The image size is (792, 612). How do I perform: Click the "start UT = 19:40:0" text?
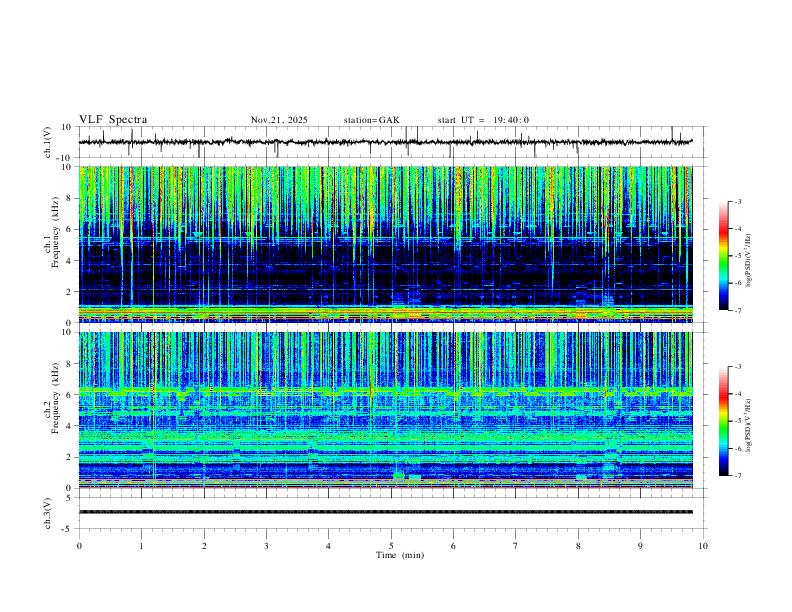[x=483, y=120]
